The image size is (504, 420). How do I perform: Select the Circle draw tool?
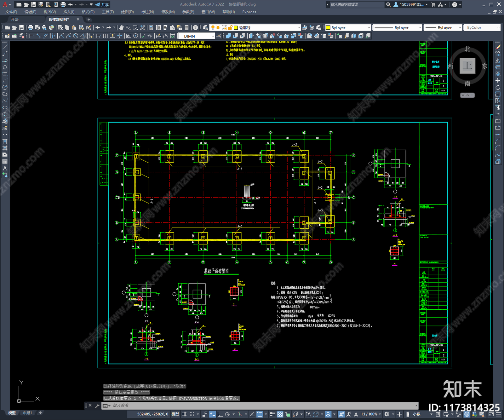click(5, 87)
